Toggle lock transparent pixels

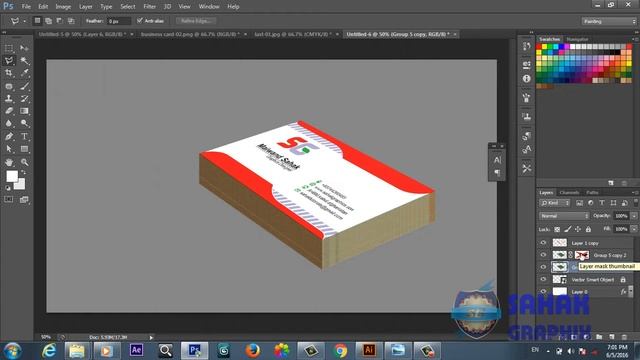click(x=557, y=229)
